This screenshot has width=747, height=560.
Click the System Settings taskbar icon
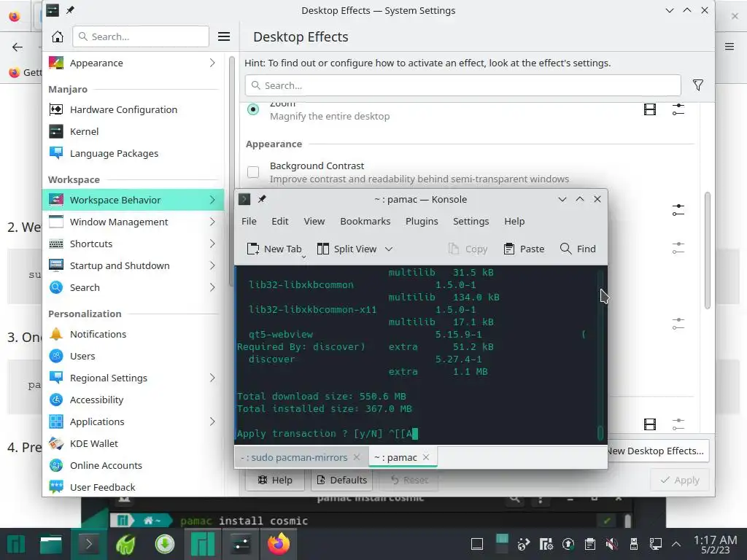(241, 544)
